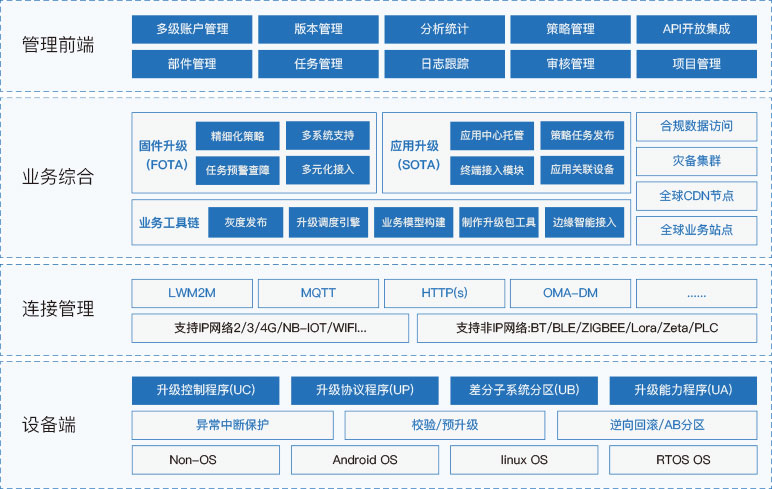This screenshot has height=489, width=772.
Task: Click the ellipsis protocol box
Action: (x=696, y=293)
